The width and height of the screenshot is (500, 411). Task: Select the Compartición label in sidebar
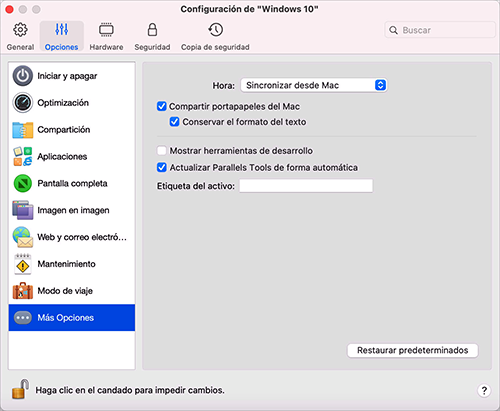pos(64,130)
